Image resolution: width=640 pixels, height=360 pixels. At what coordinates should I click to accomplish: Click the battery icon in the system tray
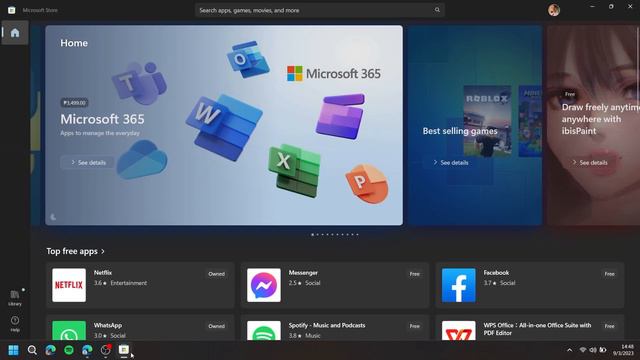pyautogui.click(x=602, y=350)
